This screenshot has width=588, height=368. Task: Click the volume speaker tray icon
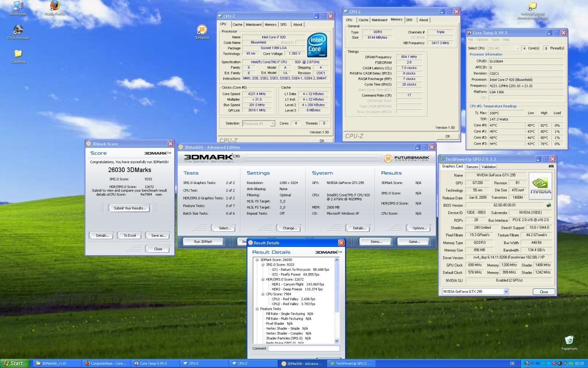pos(559,363)
